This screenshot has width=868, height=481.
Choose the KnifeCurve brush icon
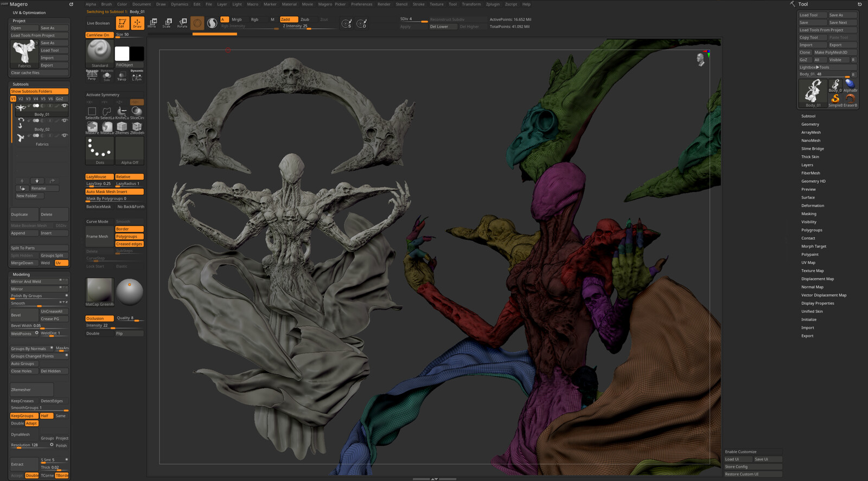[122, 112]
